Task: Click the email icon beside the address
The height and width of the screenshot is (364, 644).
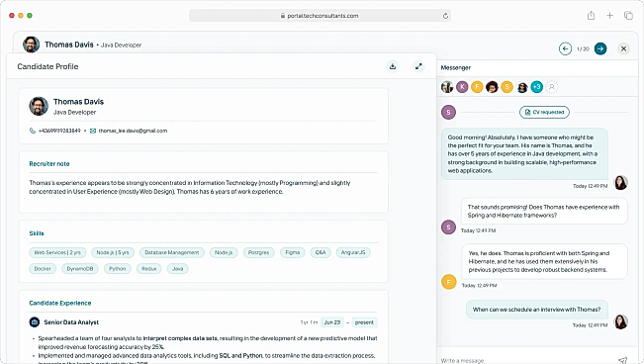Action: click(93, 131)
